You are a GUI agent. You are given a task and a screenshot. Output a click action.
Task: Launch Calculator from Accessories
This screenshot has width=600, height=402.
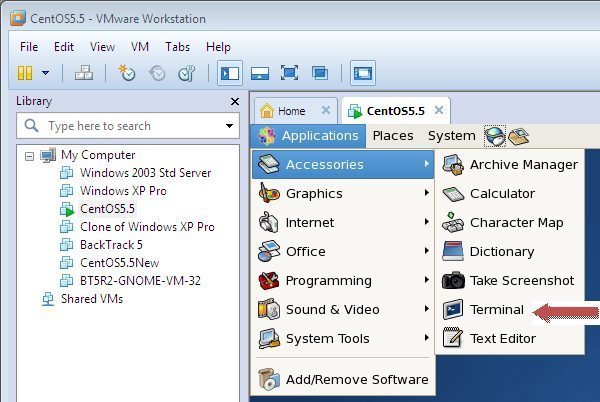point(510,194)
